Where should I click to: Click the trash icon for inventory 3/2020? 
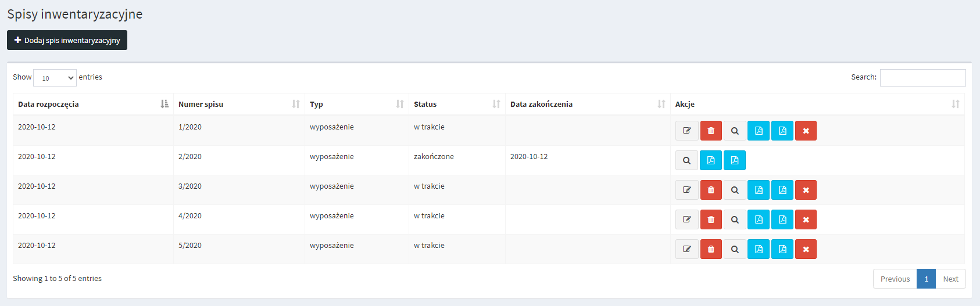pos(711,190)
